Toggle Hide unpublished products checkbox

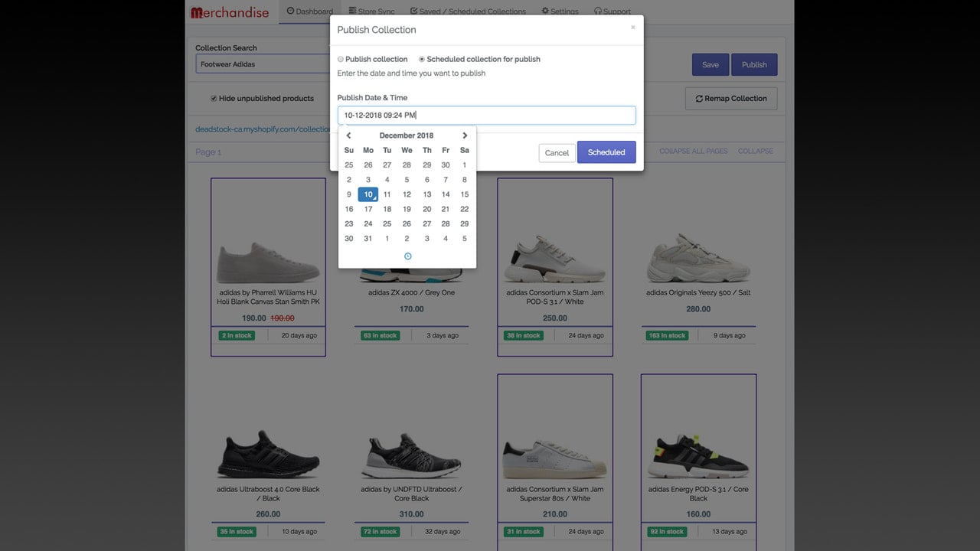pos(214,98)
